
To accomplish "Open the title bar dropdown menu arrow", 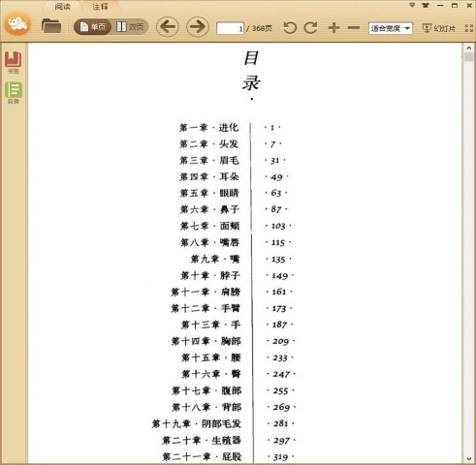I will pos(412,5).
